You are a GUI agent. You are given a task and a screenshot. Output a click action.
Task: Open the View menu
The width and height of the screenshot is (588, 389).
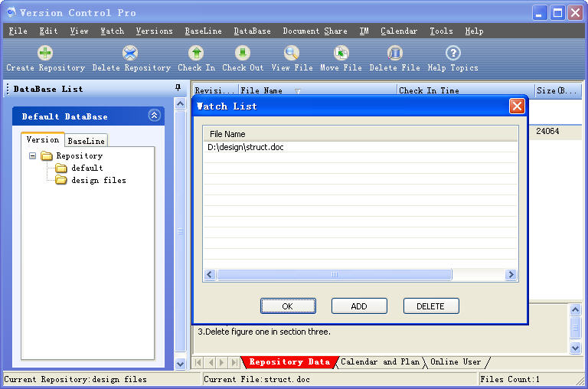79,31
